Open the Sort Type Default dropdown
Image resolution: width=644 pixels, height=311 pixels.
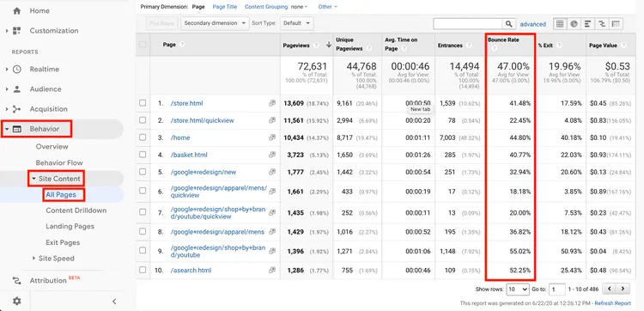point(296,23)
